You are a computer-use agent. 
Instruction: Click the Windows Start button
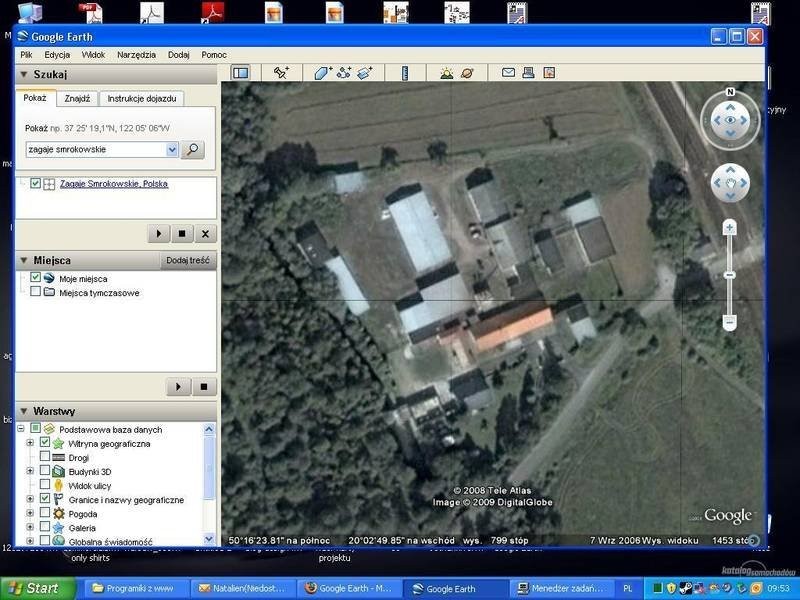pyautogui.click(x=37, y=588)
